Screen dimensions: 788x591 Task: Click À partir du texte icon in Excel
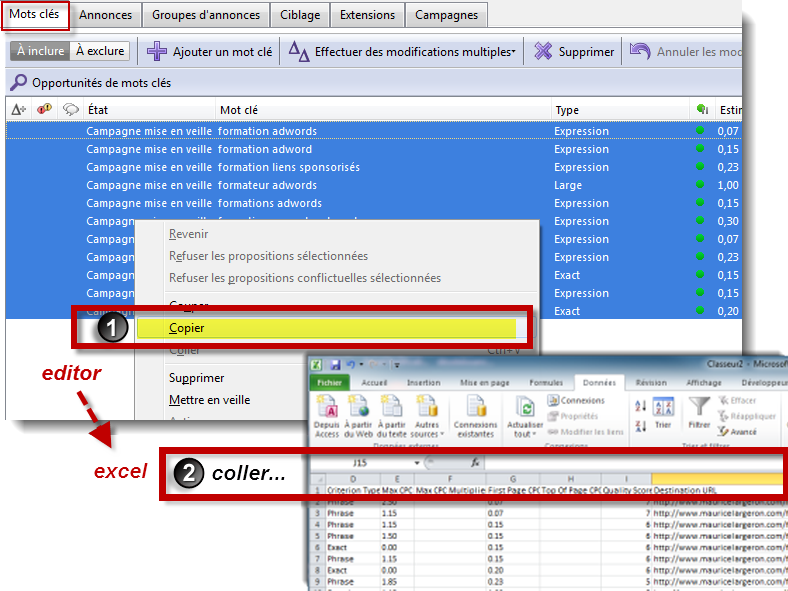(391, 407)
